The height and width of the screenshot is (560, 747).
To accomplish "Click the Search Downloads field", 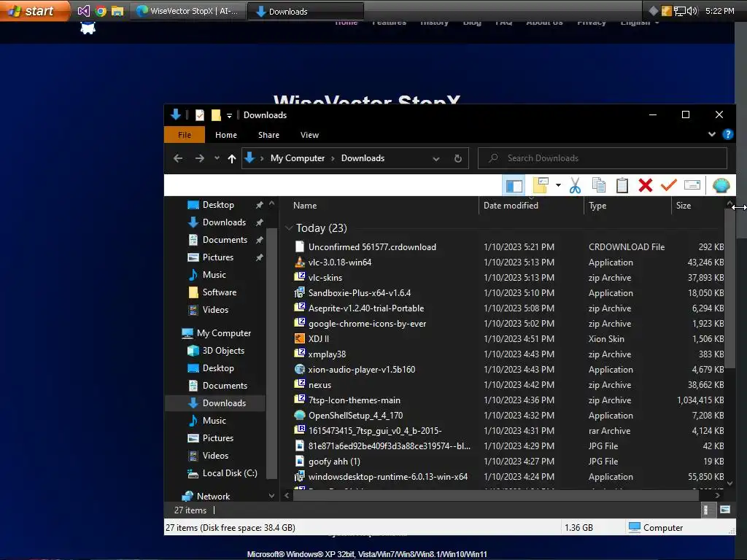I will 602,158.
